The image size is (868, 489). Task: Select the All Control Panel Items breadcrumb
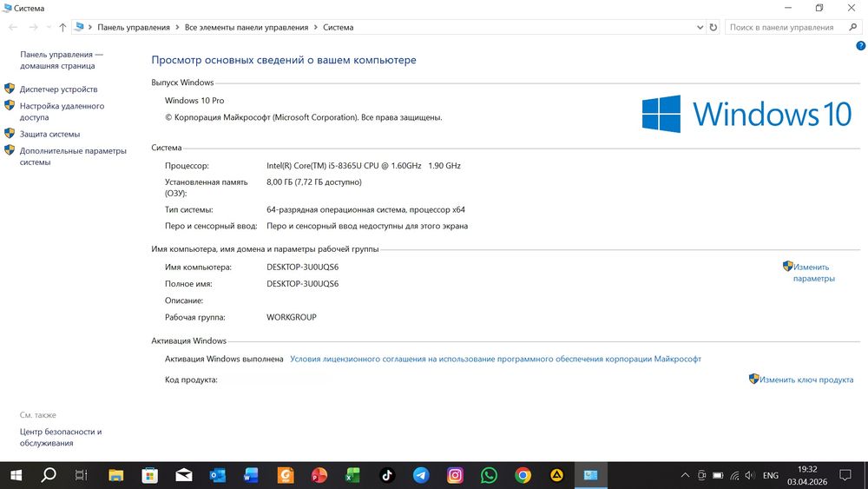point(247,27)
